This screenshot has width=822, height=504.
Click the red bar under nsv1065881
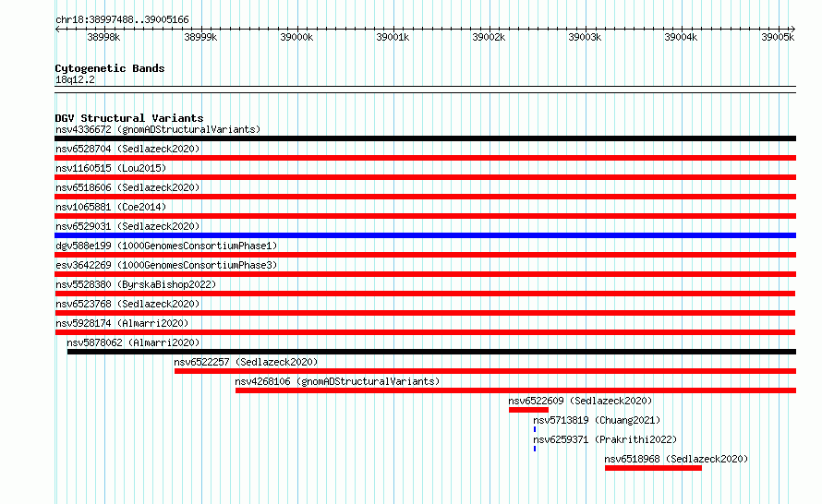[425, 216]
